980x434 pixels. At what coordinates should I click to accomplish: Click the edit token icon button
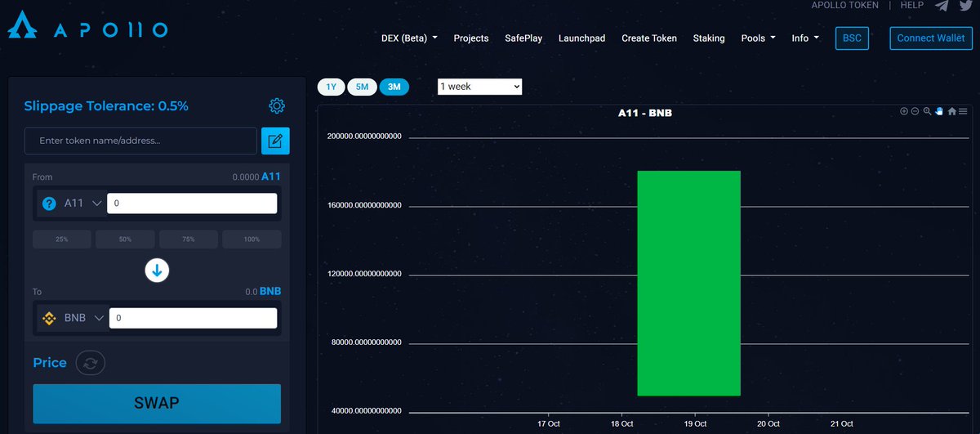275,141
